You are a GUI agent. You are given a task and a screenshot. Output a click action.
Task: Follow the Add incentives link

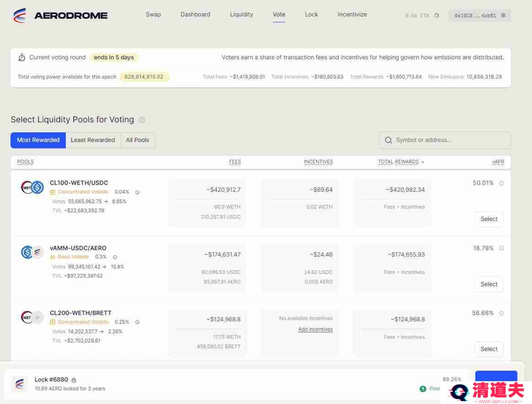point(315,330)
